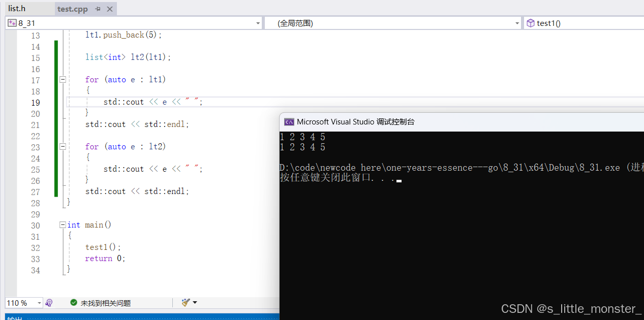Open the code cleanup dropdown arrow
Image resolution: width=644 pixels, height=320 pixels.
pyautogui.click(x=195, y=303)
